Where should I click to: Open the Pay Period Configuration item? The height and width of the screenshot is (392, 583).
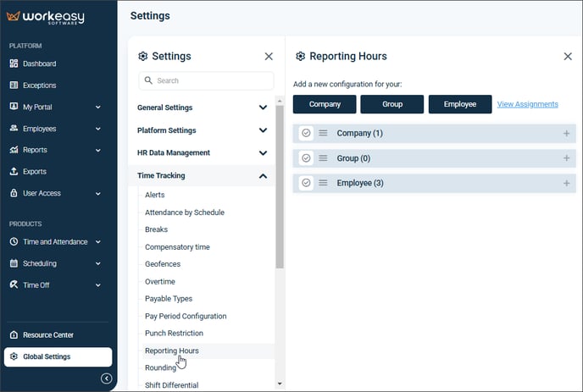tap(186, 316)
